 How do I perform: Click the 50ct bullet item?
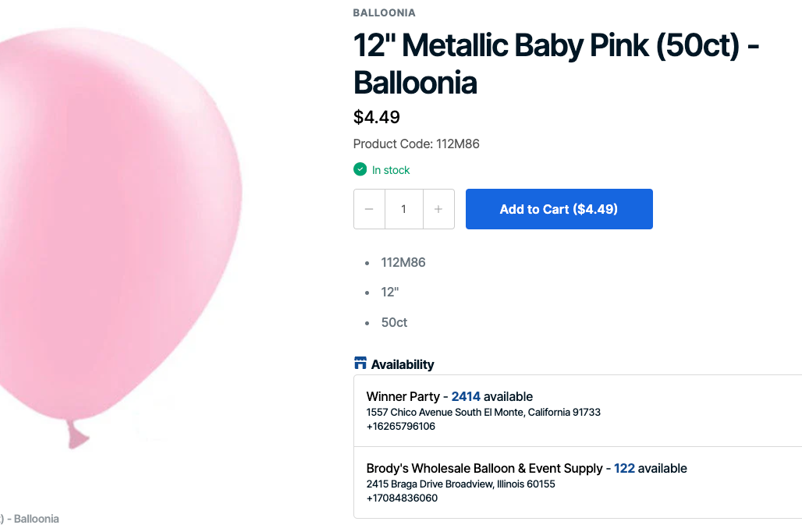click(394, 322)
